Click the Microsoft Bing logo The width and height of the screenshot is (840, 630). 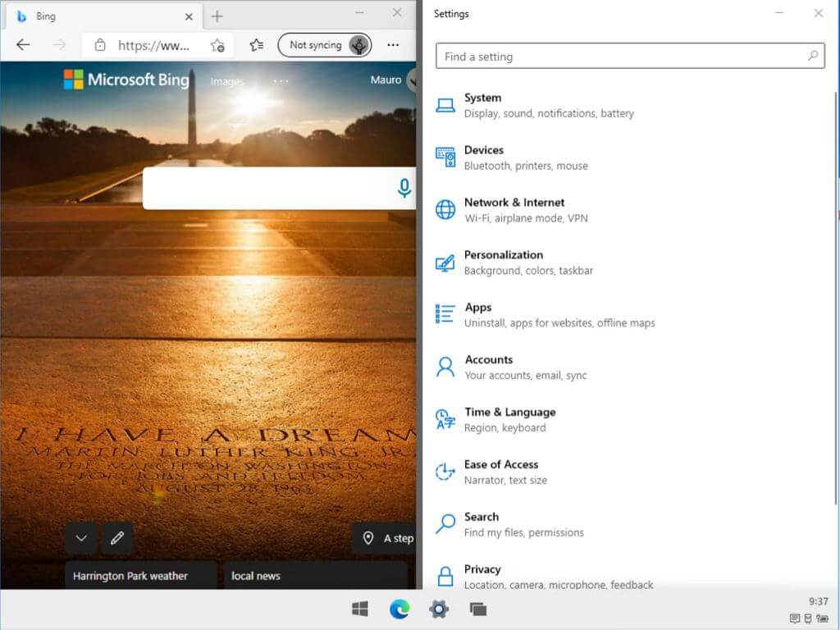[x=126, y=80]
